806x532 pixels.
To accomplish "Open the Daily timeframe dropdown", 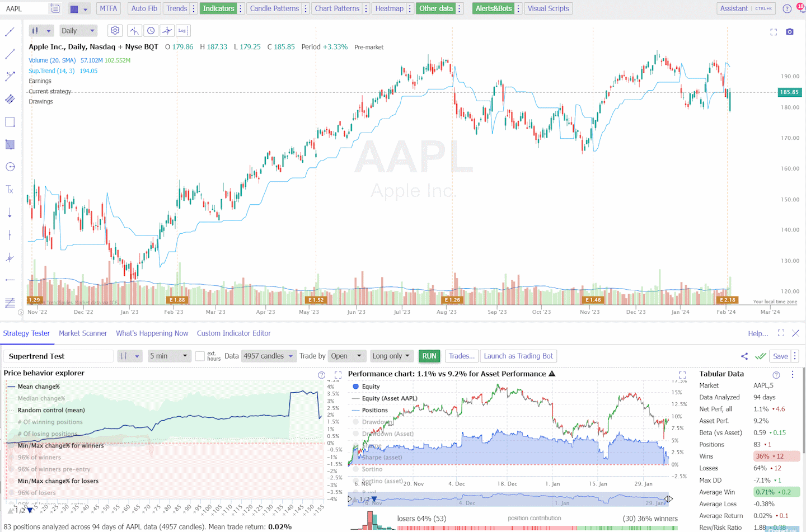I will click(78, 30).
